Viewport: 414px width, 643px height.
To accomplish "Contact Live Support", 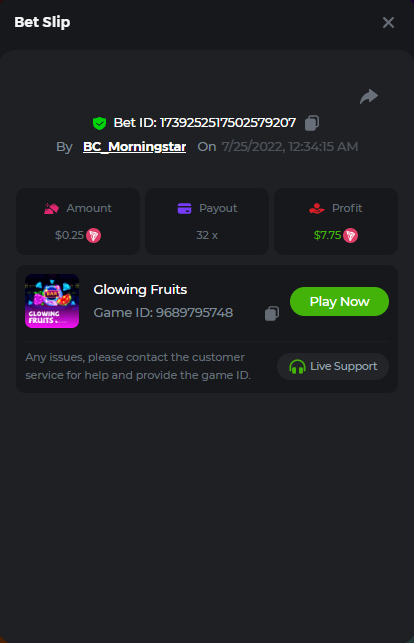I will (x=333, y=366).
